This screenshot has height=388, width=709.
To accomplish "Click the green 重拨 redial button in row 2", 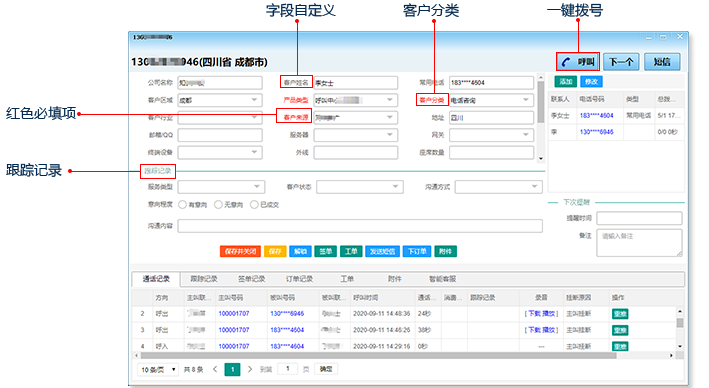I will click(620, 314).
